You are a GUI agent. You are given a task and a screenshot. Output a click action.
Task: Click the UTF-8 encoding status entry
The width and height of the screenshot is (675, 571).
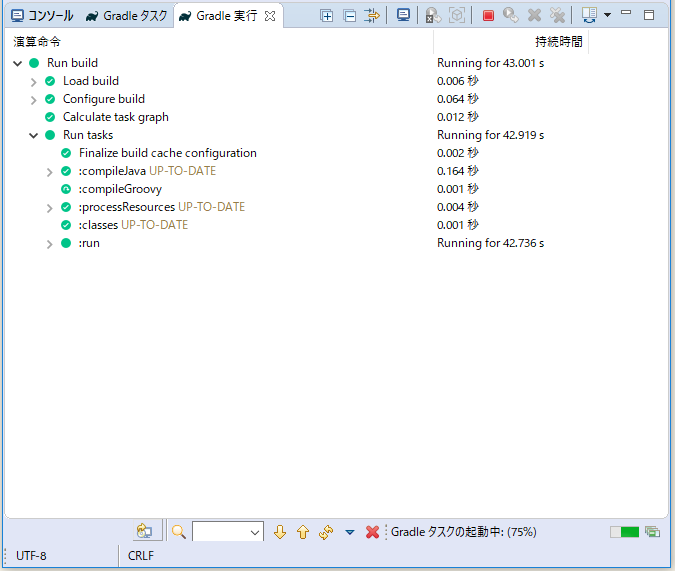31,556
